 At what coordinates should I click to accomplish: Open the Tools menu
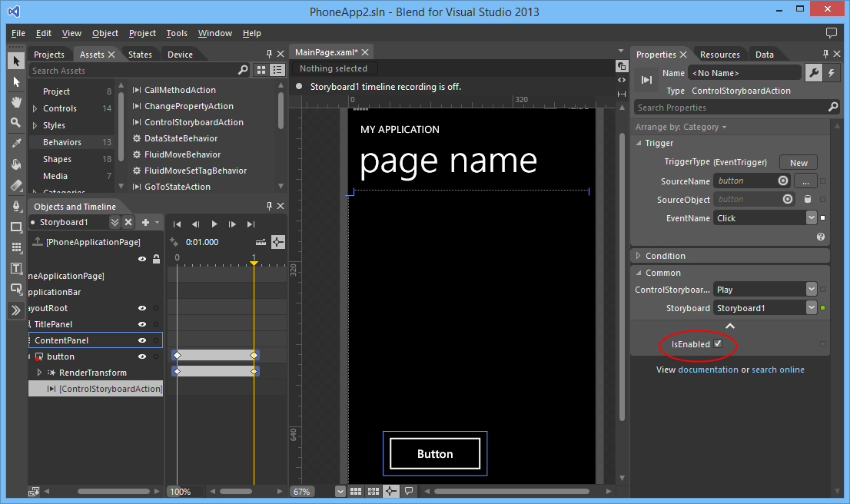pos(177,33)
